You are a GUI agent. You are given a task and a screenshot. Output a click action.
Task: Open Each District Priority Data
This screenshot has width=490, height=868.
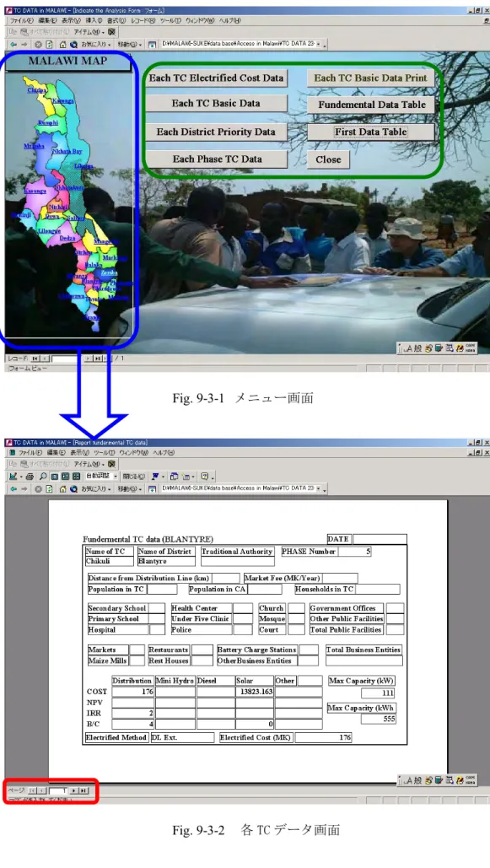pos(215,132)
